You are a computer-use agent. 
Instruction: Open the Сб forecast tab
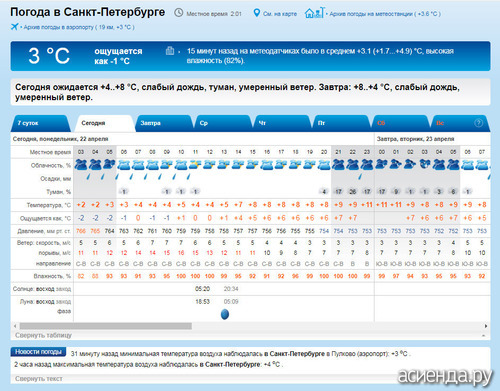coord(400,123)
